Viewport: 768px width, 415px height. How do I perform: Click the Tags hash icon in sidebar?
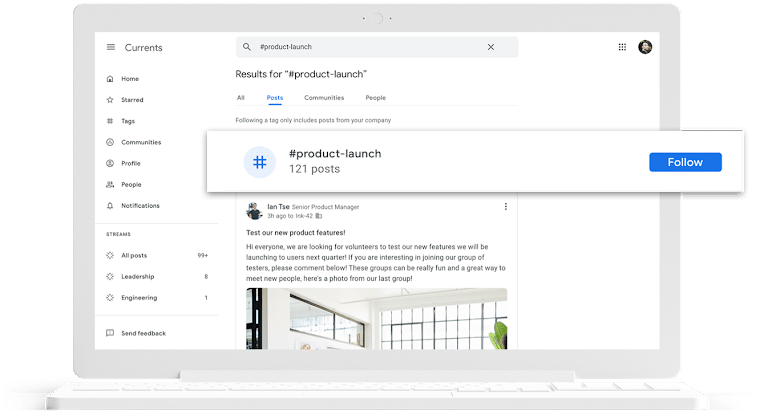pyautogui.click(x=110, y=121)
